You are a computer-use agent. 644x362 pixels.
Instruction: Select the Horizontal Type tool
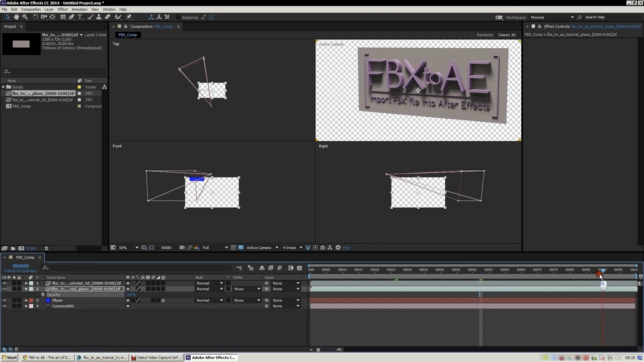click(x=79, y=17)
